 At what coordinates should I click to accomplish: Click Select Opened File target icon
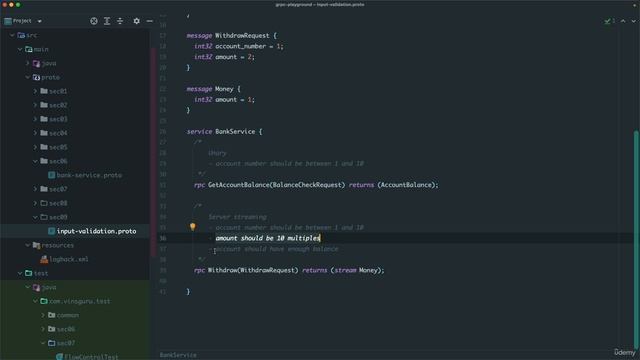coord(94,21)
